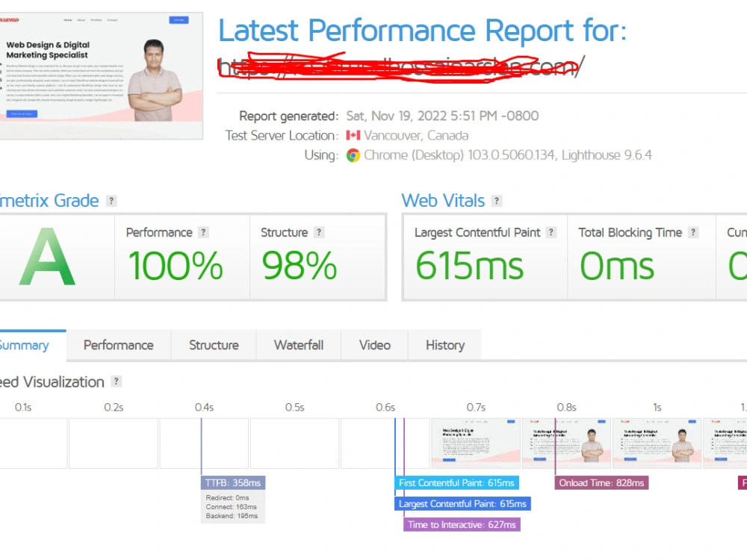Click Onload Time: 828ms marker label
Screen dimensions: 747x560
[601, 483]
